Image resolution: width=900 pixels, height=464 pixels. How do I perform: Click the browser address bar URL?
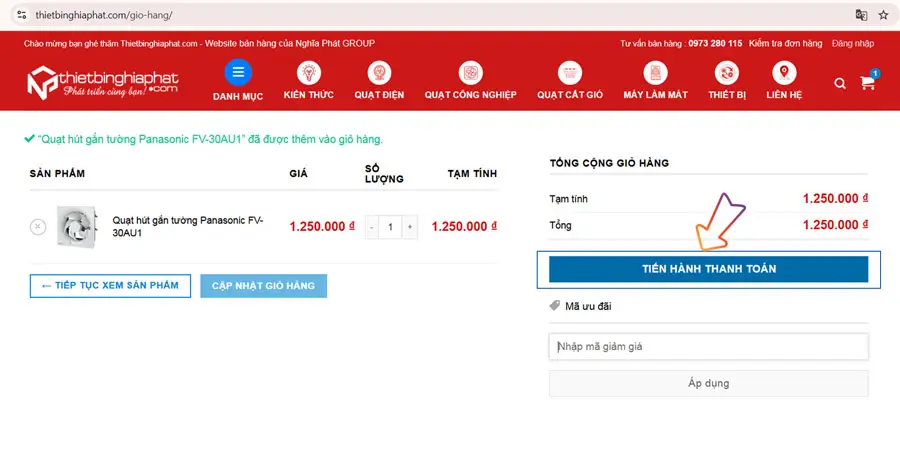104,16
